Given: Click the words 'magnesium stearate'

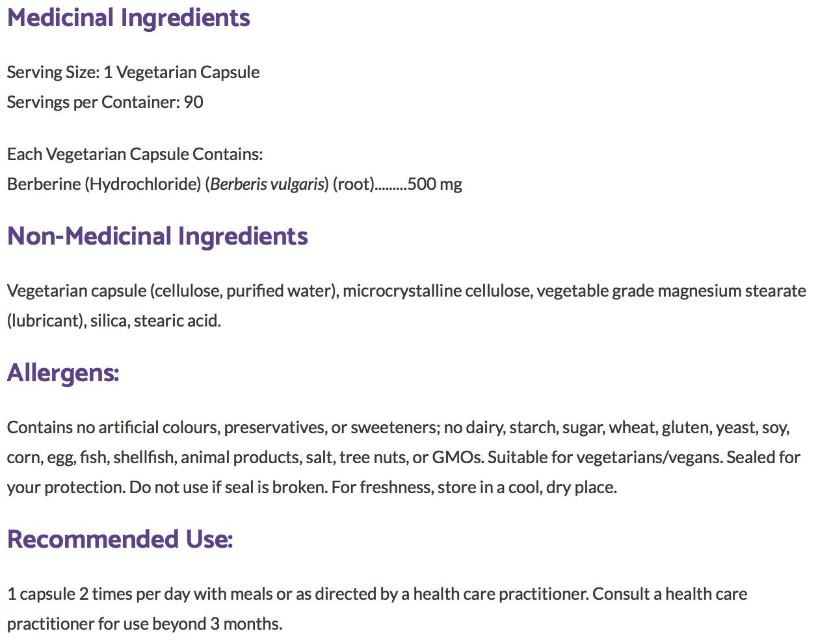Looking at the screenshot, I should [x=732, y=291].
